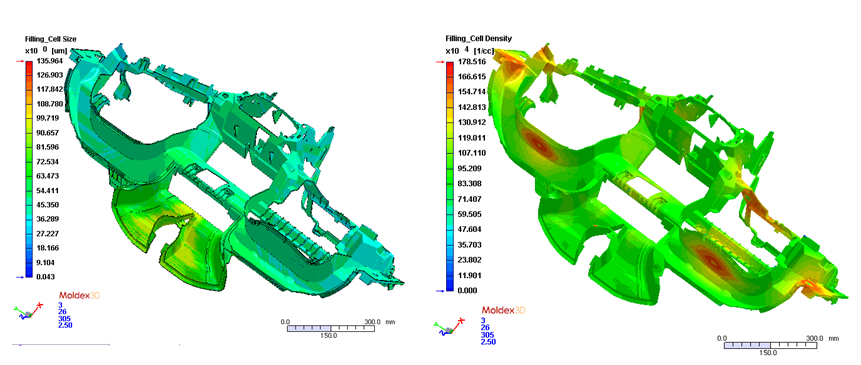Screen dimensions: 861x365
Task: Click the 135.964 maximum value label
Action: (x=47, y=61)
